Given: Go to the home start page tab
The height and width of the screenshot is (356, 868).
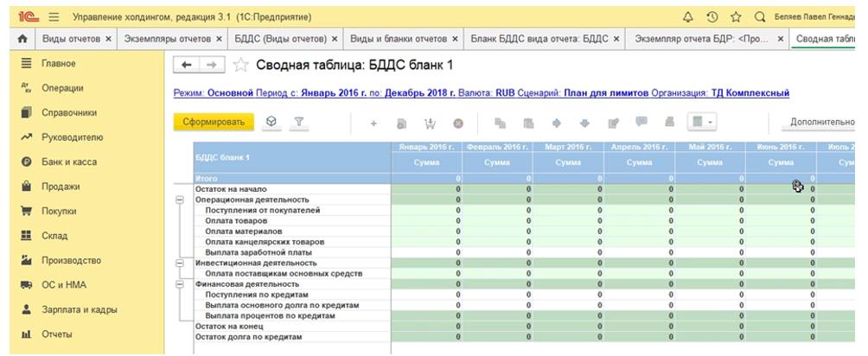Looking at the screenshot, I should (x=22, y=39).
